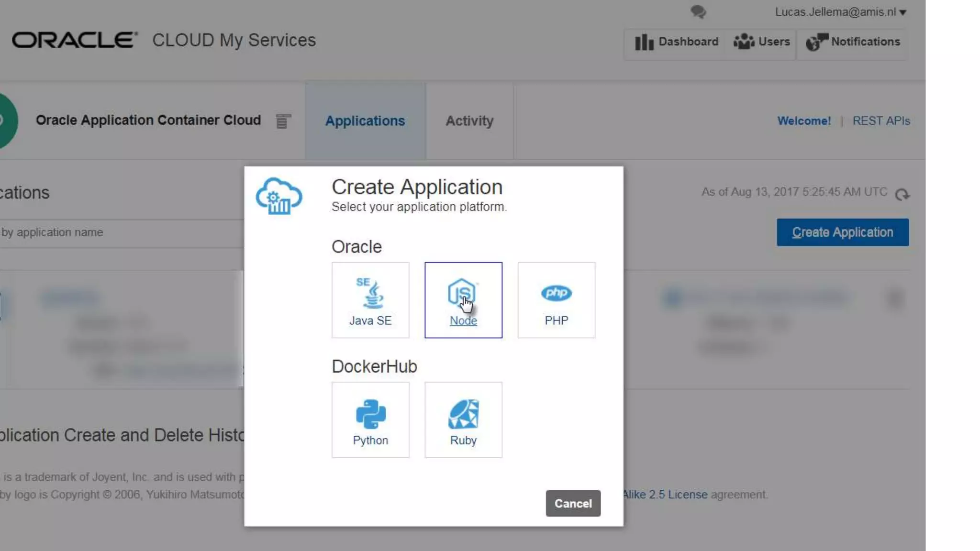Open the chat bubble icon
Image resolution: width=980 pixels, height=551 pixels.
click(698, 12)
